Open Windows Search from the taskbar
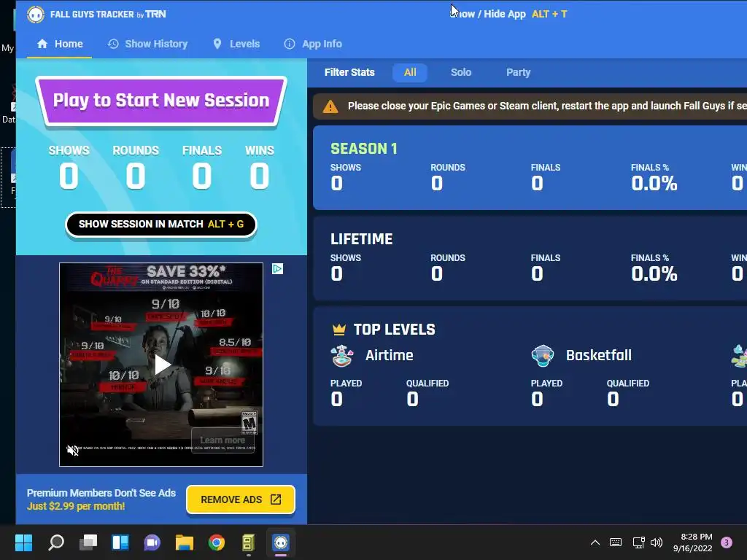 click(x=56, y=542)
